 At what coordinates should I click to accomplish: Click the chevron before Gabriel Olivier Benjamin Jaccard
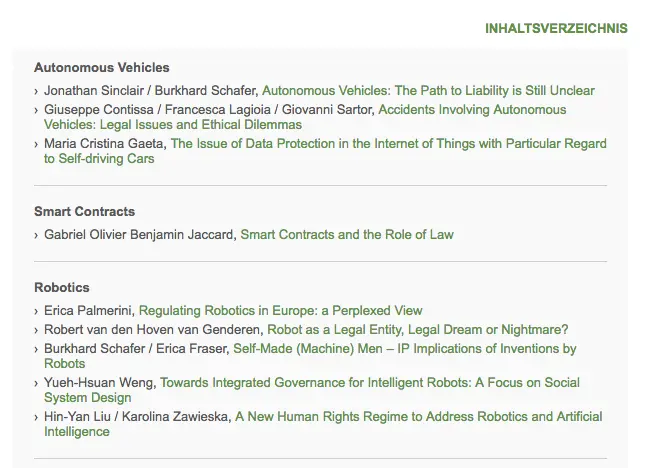click(36, 235)
